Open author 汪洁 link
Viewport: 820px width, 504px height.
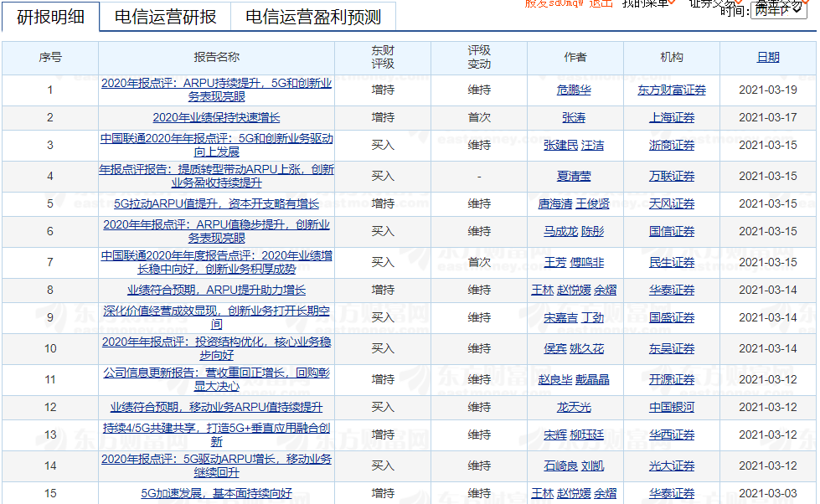click(x=592, y=146)
